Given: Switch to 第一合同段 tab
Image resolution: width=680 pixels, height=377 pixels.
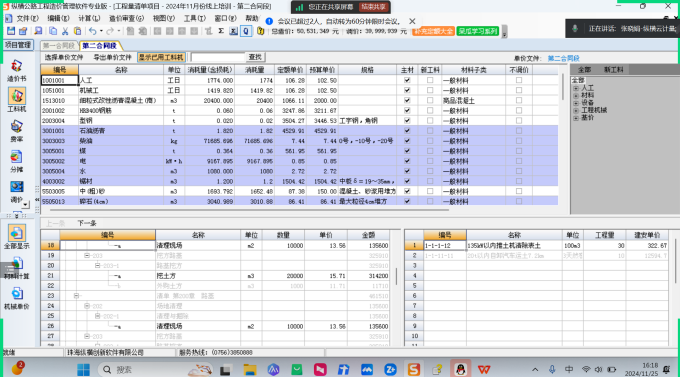Looking at the screenshot, I should click(59, 46).
